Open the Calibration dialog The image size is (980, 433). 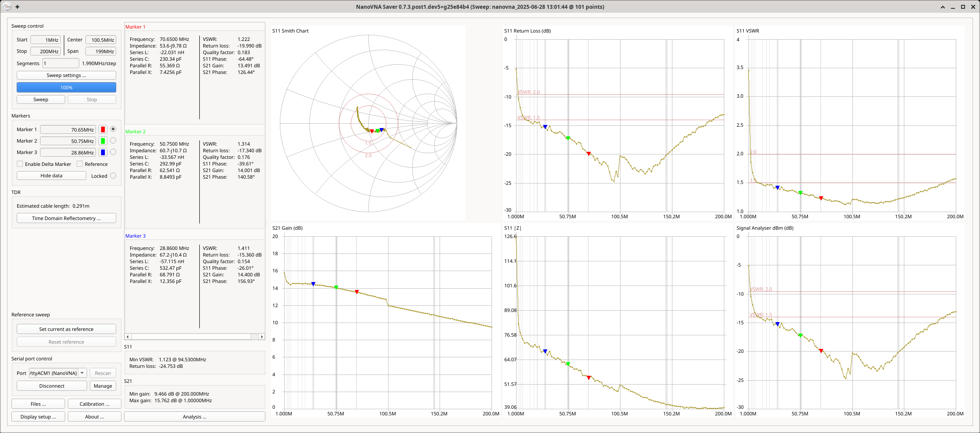[95, 404]
